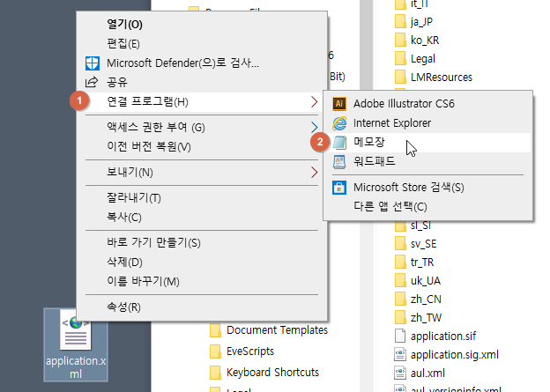This screenshot has height=392, width=550.
Task: Select Microsoft Store 검색(S)
Action: (428, 188)
